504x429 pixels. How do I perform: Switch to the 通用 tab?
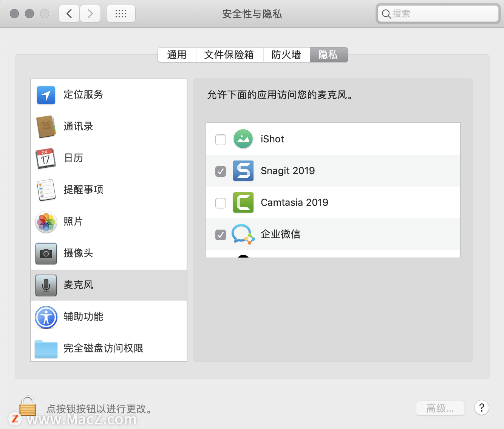click(177, 55)
